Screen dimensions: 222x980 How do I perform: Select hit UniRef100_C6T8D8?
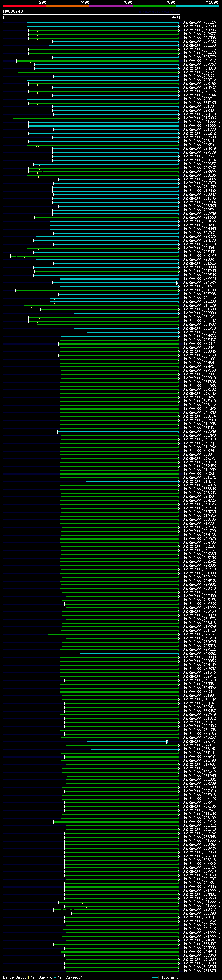199,382
